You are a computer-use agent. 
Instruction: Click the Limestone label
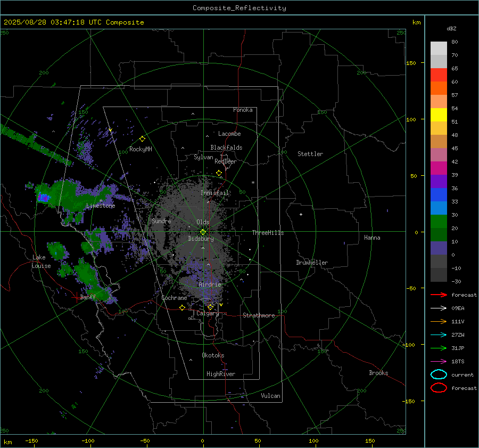coord(101,206)
